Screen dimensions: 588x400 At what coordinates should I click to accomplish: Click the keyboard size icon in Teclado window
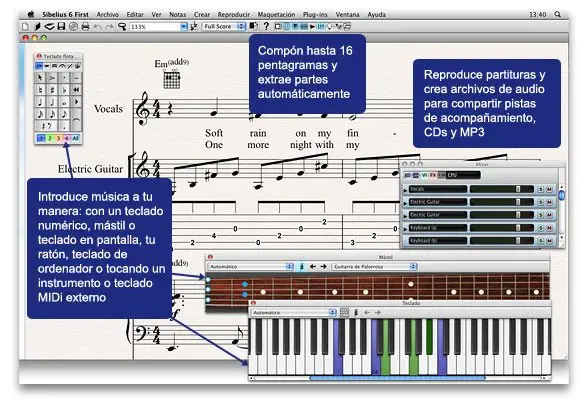[344, 312]
